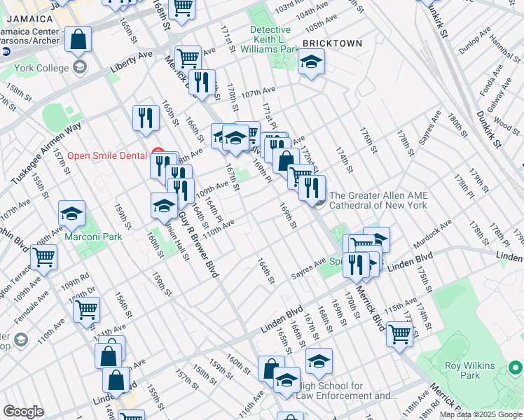Select the shopping cart marker near 109th Dr
524x420 pixels.
pos(86,309)
